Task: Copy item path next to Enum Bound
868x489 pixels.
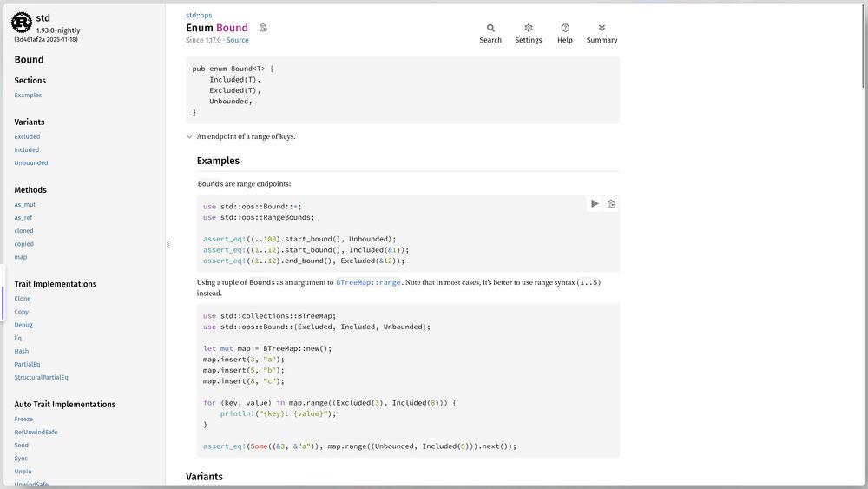Action: (263, 28)
